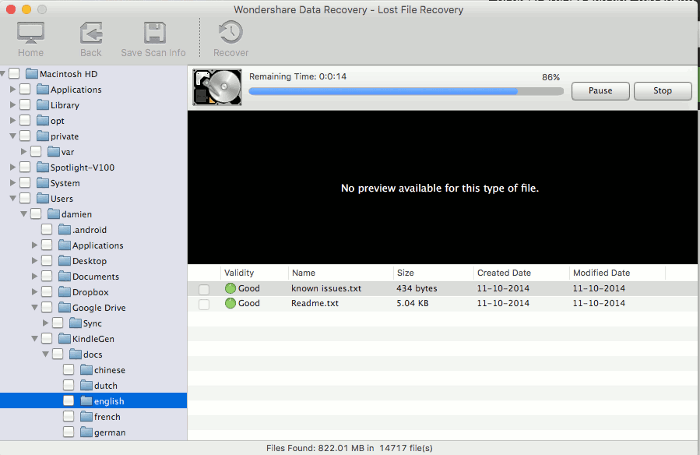
Task: Select the Readme.txt file name
Action: 315,303
